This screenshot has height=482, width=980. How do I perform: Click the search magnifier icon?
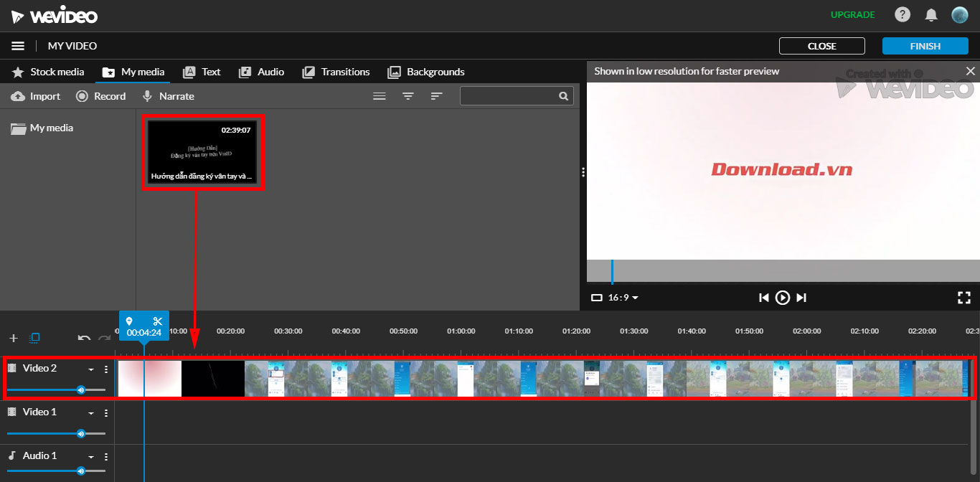(x=563, y=96)
